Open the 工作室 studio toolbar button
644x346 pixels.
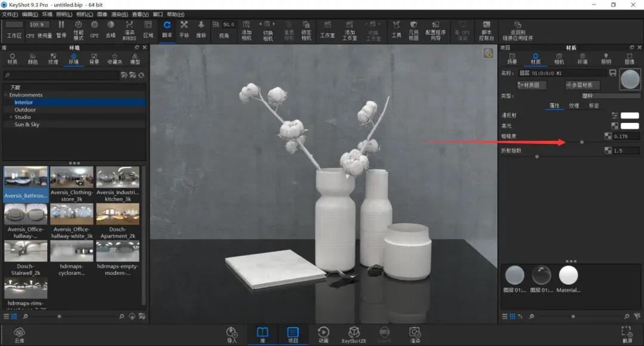tap(327, 30)
